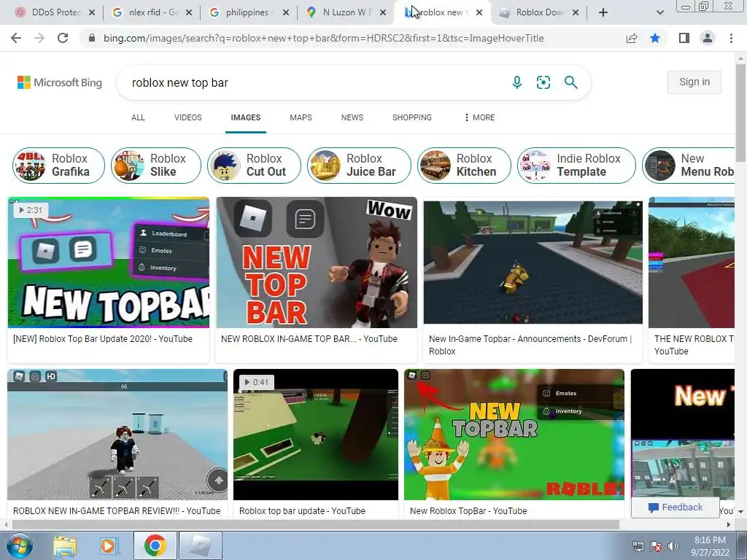Viewport: 747px width, 560px height.
Task: Select the Indie Roblox Template chip
Action: tap(576, 165)
